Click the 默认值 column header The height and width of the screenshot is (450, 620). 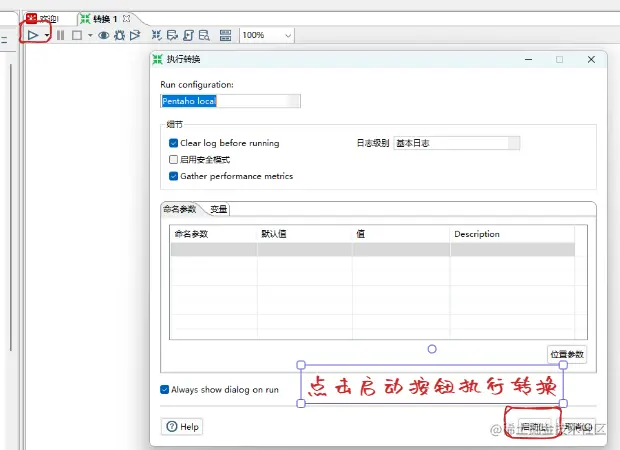click(304, 234)
